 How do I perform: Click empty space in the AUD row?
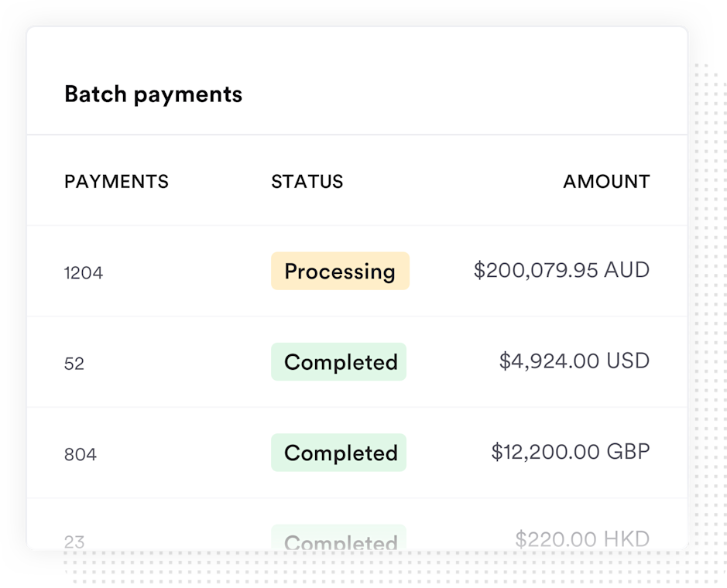click(x=186, y=271)
